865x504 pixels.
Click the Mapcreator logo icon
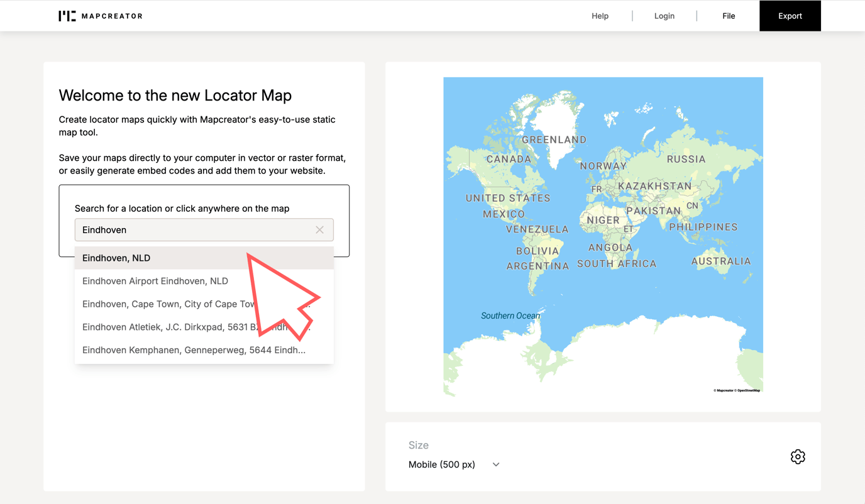67,16
